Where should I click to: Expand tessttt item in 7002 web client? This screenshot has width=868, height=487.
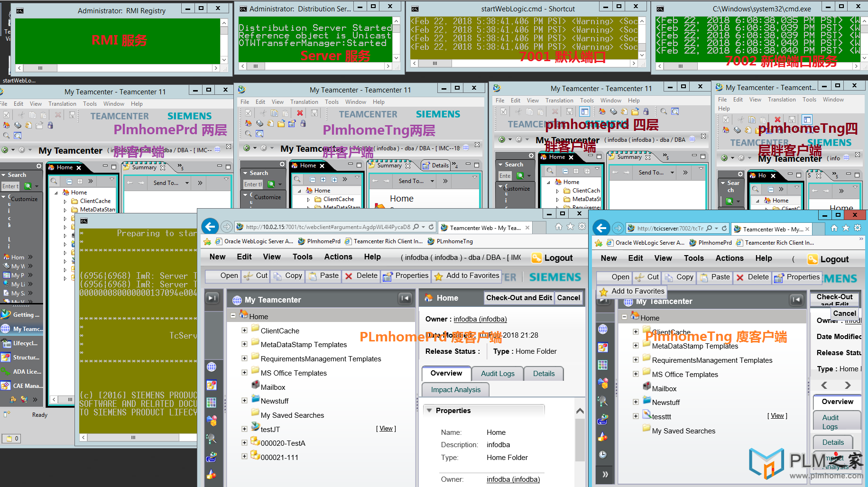coord(636,416)
